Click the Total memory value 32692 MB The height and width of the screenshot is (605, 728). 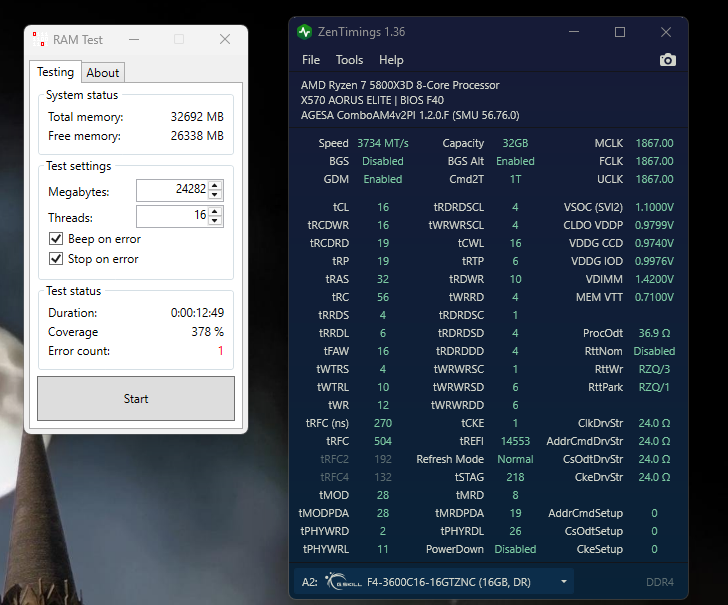point(197,117)
